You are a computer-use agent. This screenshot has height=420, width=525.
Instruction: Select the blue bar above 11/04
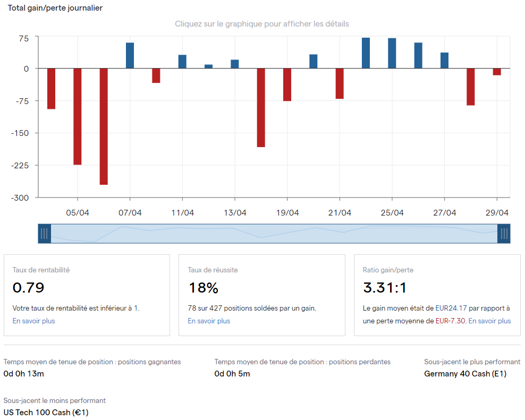click(182, 62)
